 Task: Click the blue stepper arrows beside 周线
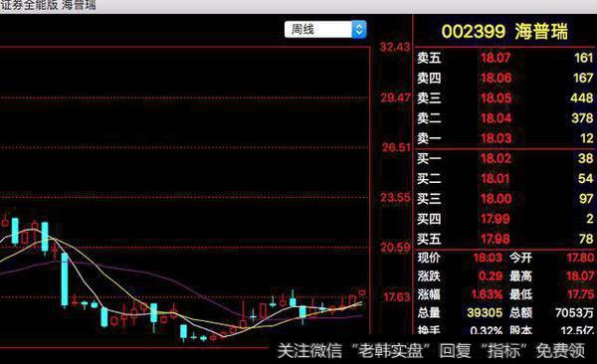pos(358,29)
